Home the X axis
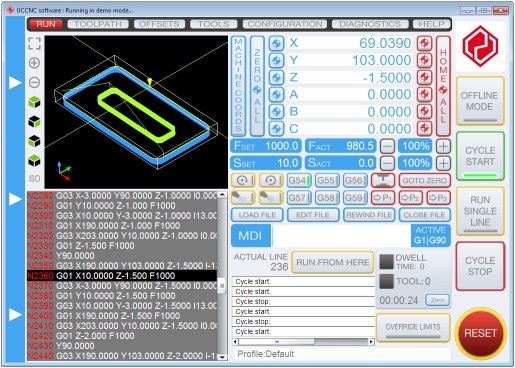Image resolution: width=515 pixels, height=368 pixels. 424,43
